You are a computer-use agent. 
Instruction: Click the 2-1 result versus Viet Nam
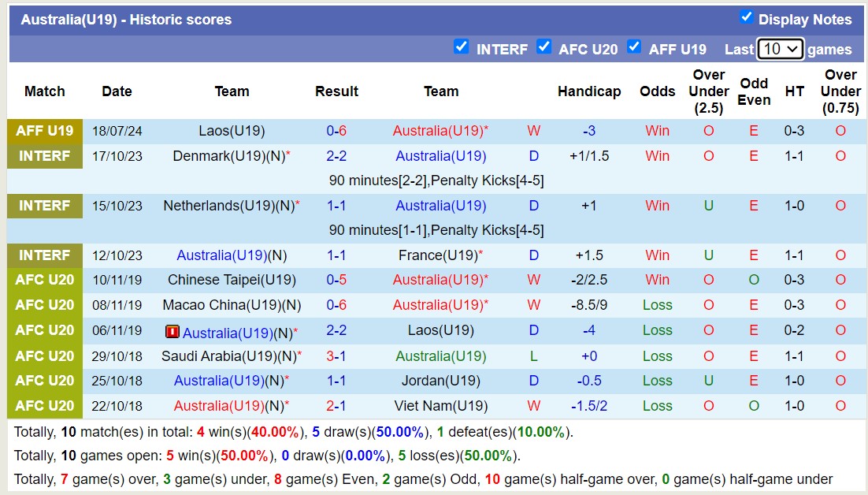336,406
